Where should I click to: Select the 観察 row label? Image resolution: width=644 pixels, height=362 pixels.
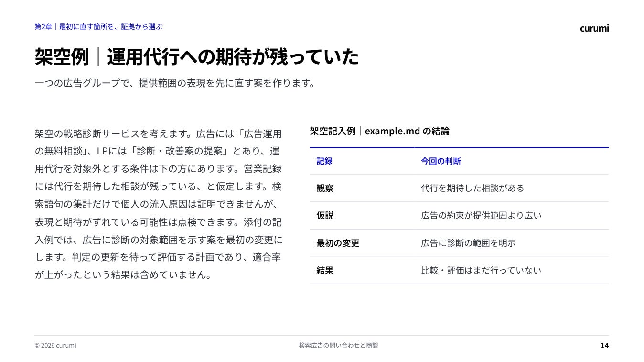click(325, 188)
